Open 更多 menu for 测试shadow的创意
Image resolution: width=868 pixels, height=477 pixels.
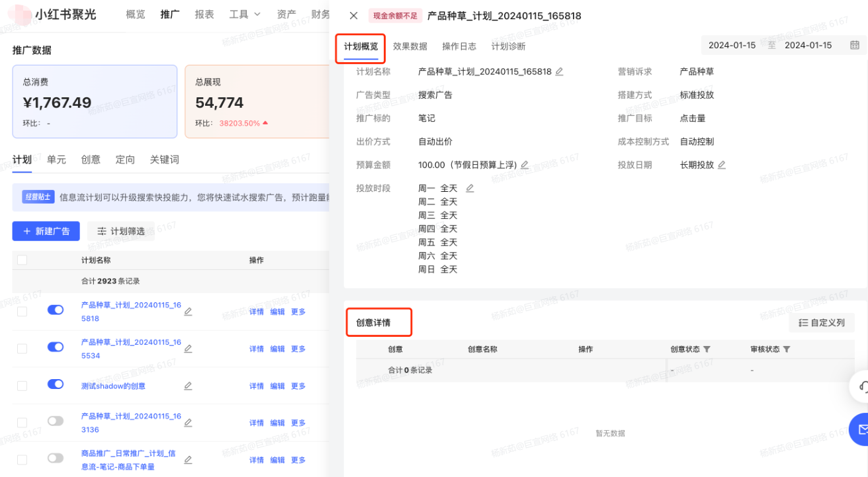point(298,386)
